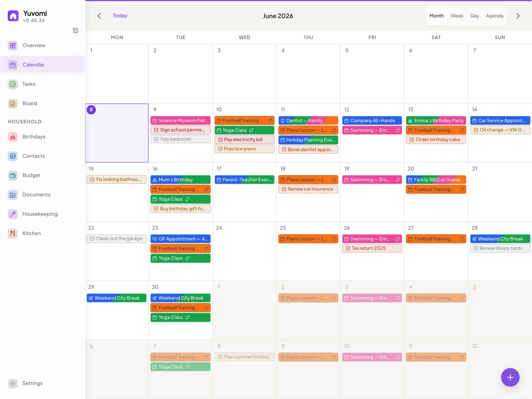This screenshot has height=399, width=532.
Task: Check off Pay electricity bill task
Action: tap(220, 140)
